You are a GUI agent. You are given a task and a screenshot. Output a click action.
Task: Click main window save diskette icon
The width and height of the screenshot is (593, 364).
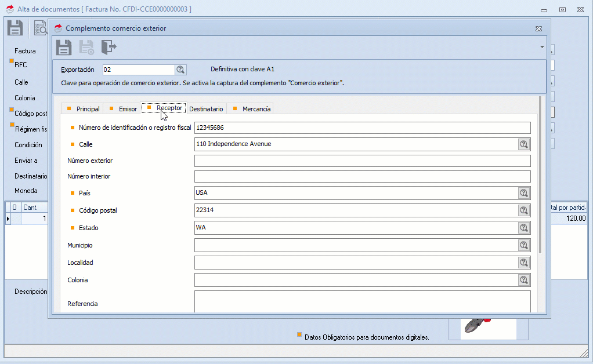(x=15, y=27)
